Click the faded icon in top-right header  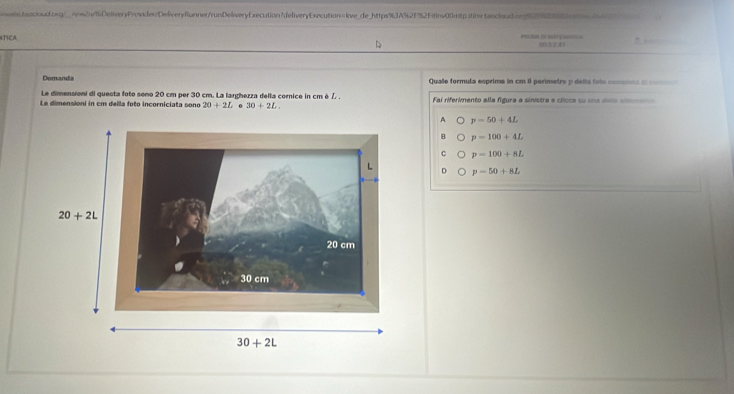tap(638, 41)
